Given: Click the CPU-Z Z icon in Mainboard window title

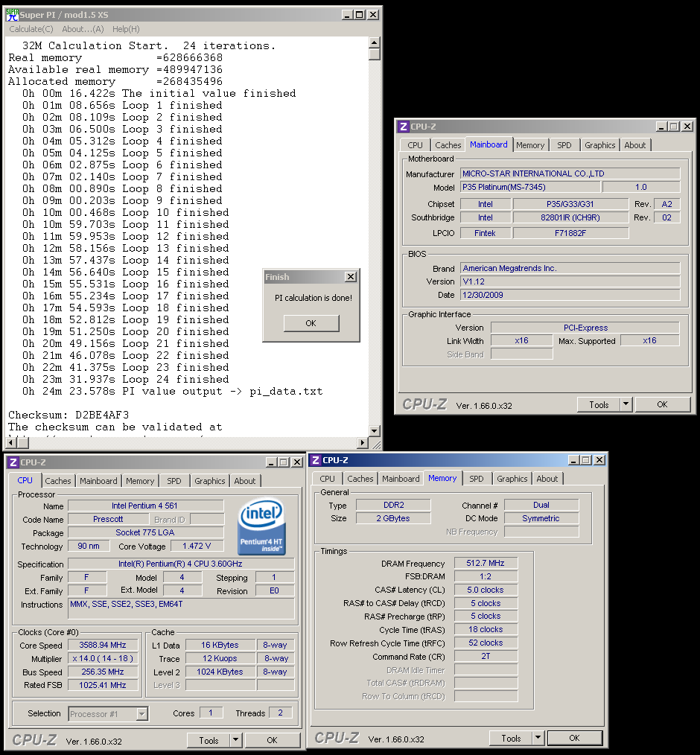Looking at the screenshot, I should point(404,127).
